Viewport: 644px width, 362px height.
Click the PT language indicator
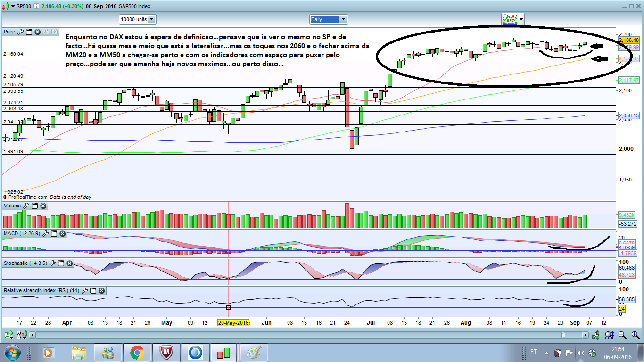(x=534, y=352)
